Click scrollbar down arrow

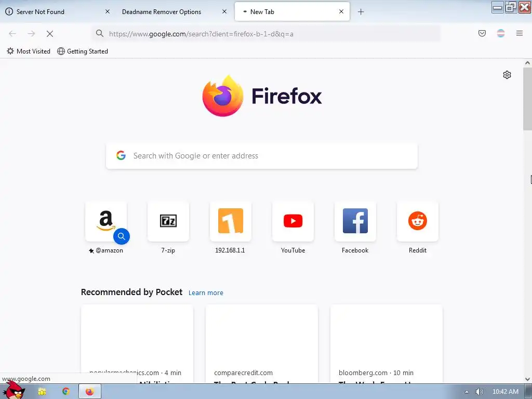[527, 379]
